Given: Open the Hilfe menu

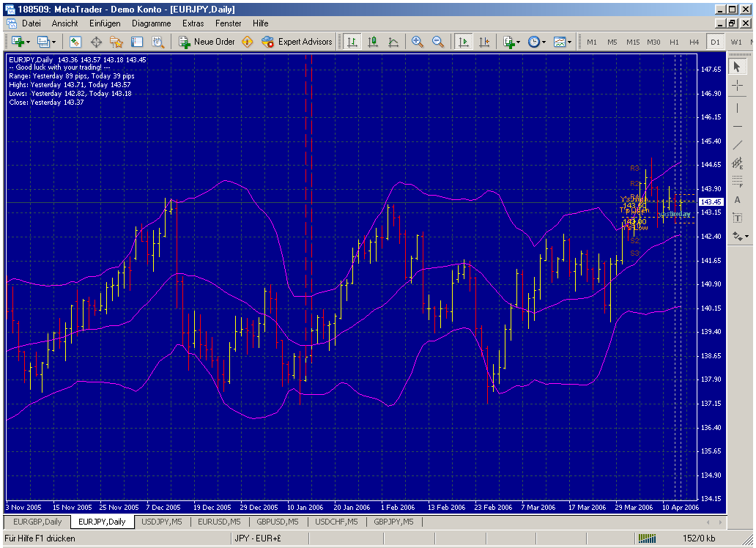Looking at the screenshot, I should pos(260,23).
